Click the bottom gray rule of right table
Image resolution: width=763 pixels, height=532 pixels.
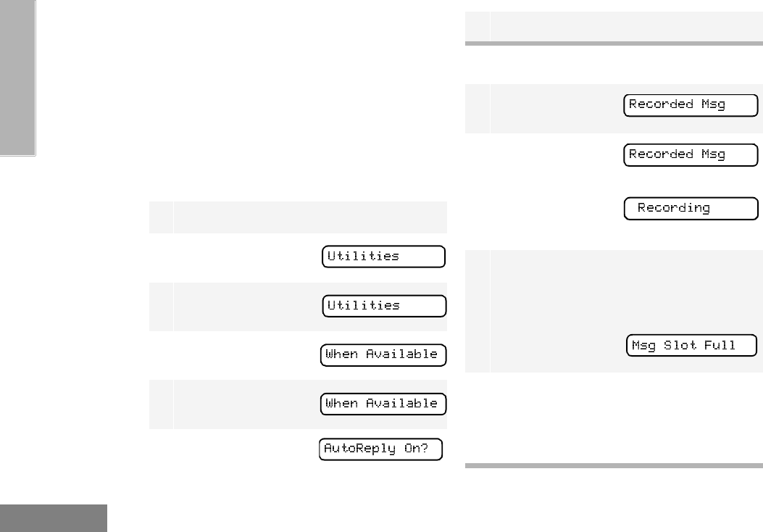(613, 466)
